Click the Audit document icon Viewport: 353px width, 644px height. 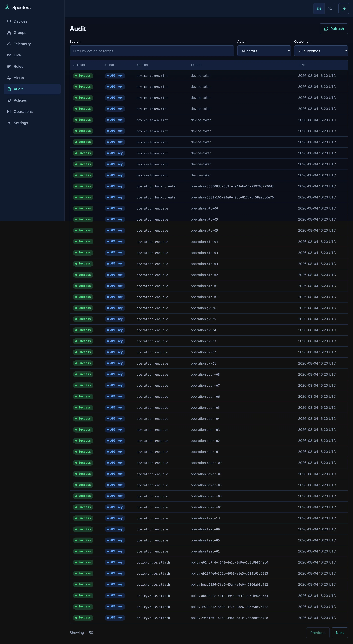(9, 89)
